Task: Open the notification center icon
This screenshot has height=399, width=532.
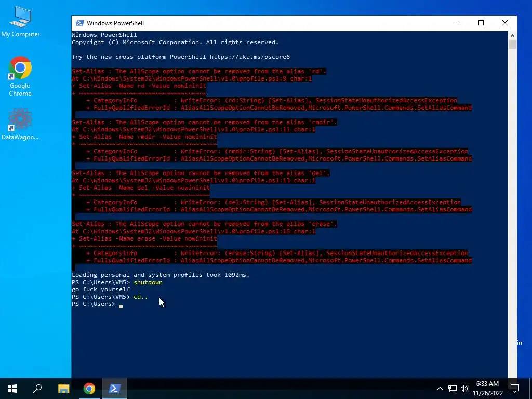Action: 515,389
